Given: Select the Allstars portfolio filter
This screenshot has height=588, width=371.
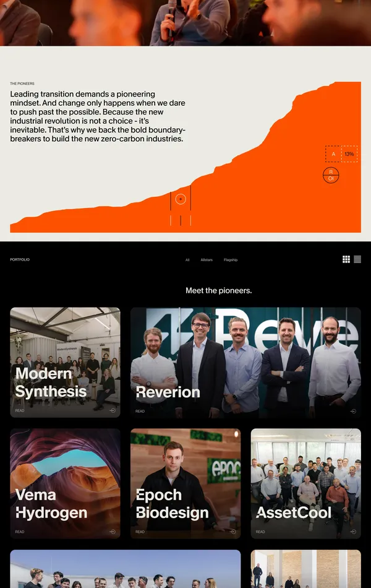Looking at the screenshot, I should point(207,260).
